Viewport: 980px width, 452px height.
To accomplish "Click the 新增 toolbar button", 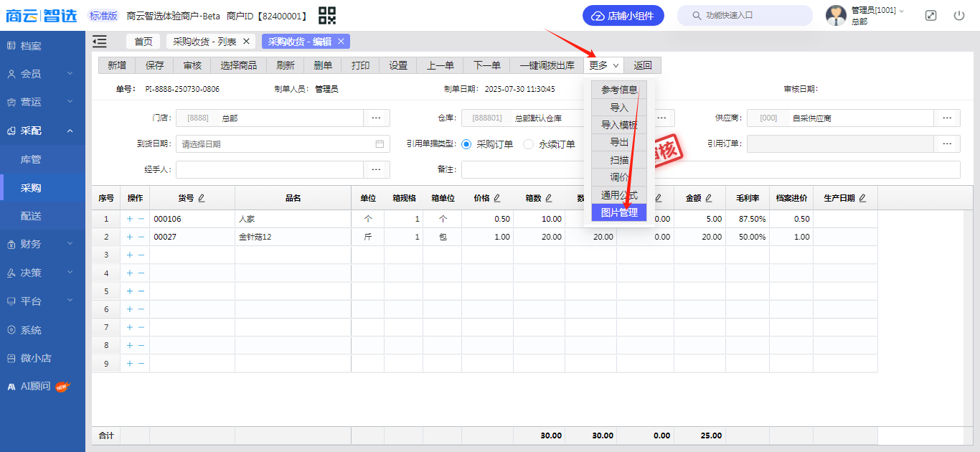I will [x=117, y=65].
